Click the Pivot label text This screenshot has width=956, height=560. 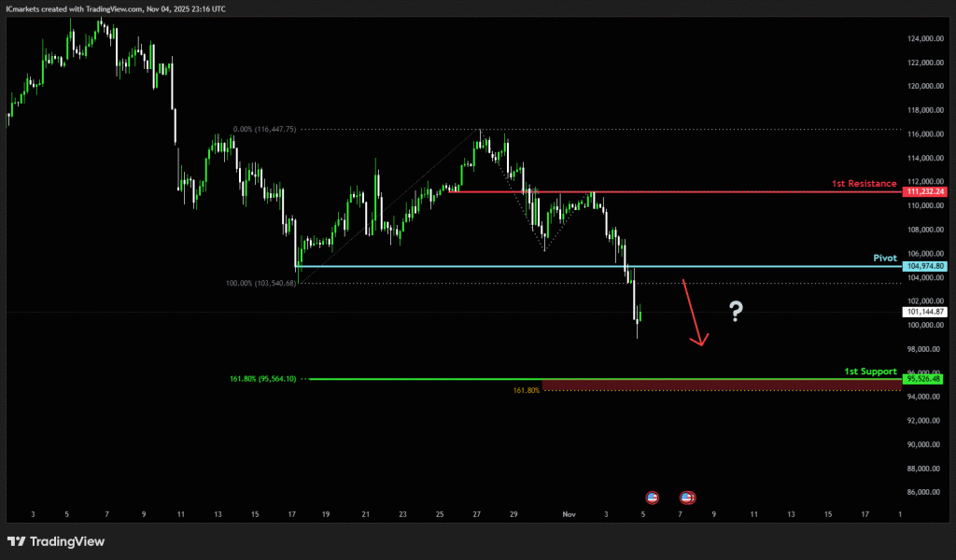pos(883,257)
